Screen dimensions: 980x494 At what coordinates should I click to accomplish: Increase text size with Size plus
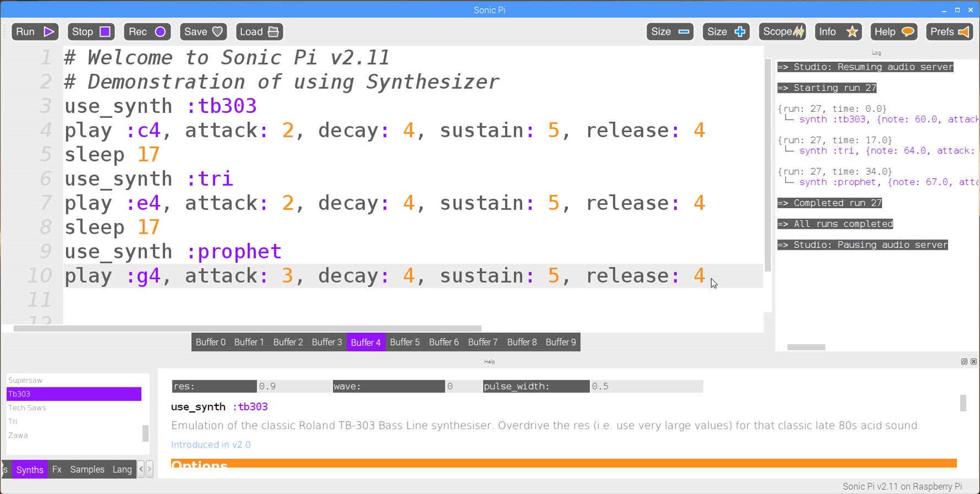[x=726, y=32]
